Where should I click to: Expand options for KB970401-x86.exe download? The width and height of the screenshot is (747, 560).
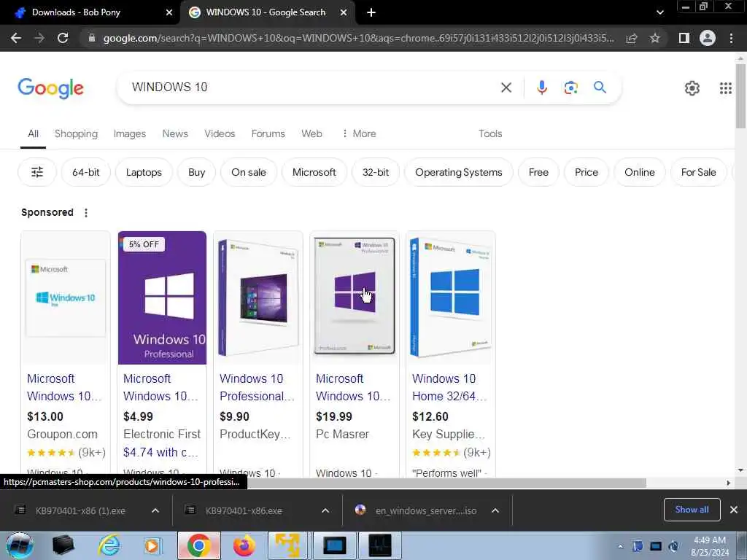[x=325, y=510]
